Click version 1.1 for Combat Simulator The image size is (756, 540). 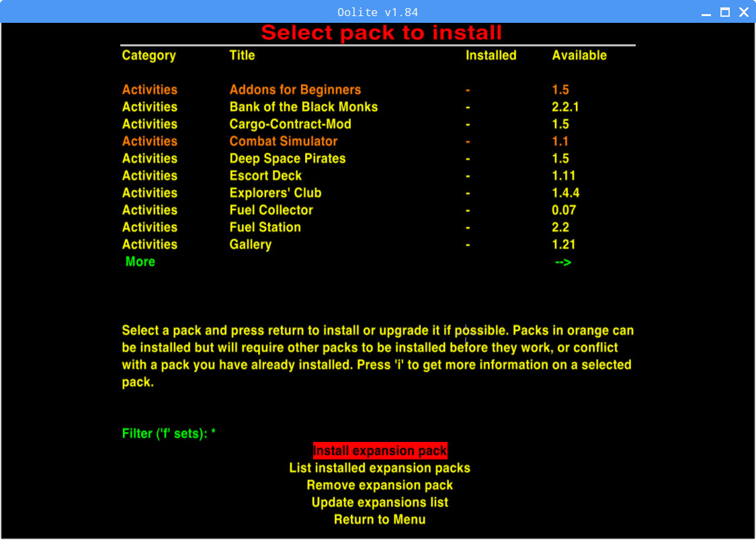pos(560,141)
